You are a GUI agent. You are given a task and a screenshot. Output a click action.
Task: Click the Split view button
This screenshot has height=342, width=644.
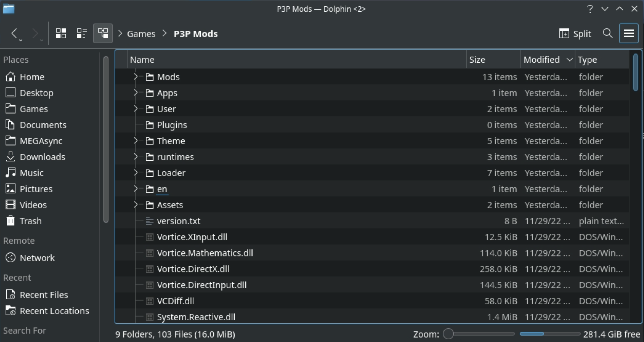coord(575,34)
